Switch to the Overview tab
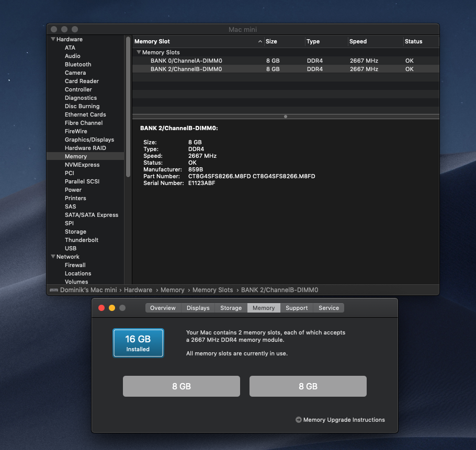Screen dimensions: 476x450 pos(163,308)
